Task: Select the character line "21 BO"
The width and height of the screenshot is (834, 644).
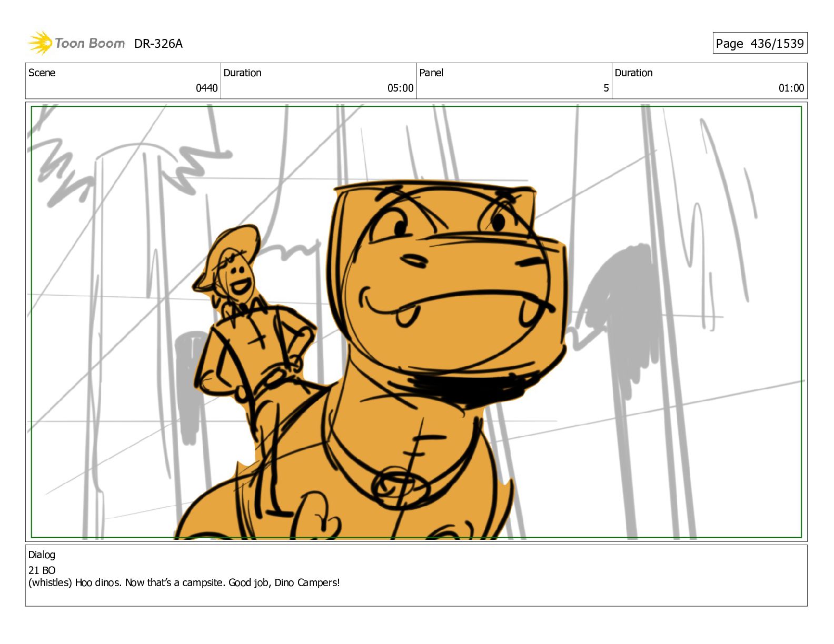Action: click(42, 570)
